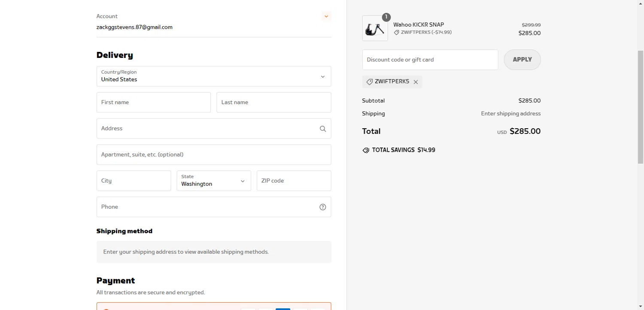The width and height of the screenshot is (644, 310).
Task: Click Apartment, suite, etc. field
Action: 214,155
